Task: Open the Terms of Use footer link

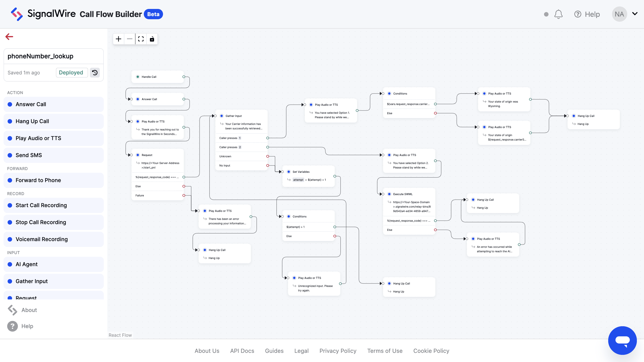Action: pyautogui.click(x=385, y=351)
